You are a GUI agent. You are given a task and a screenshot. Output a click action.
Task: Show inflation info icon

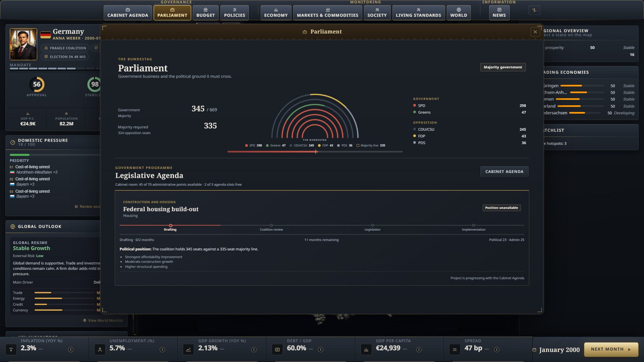point(71,350)
